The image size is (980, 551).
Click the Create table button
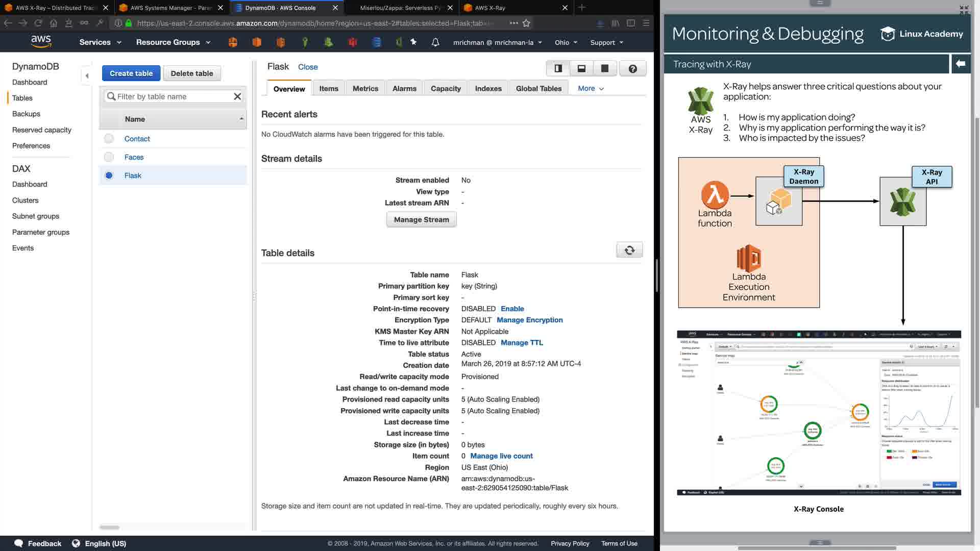131,73
